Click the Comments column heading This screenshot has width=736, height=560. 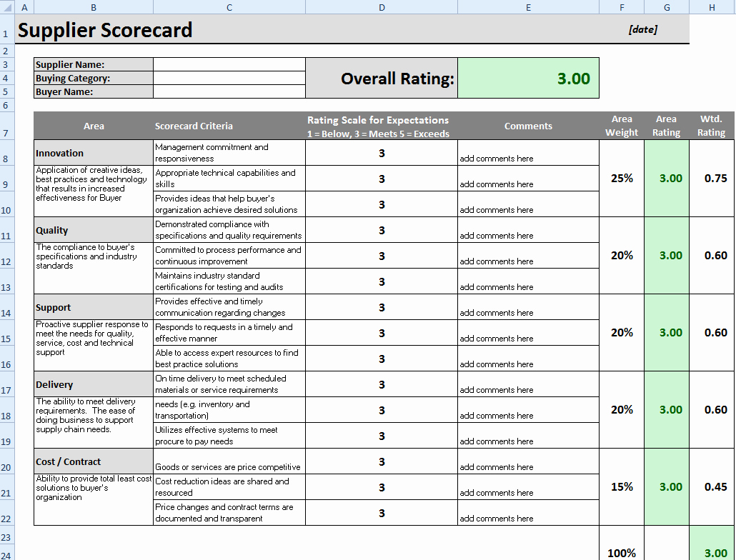click(x=528, y=126)
